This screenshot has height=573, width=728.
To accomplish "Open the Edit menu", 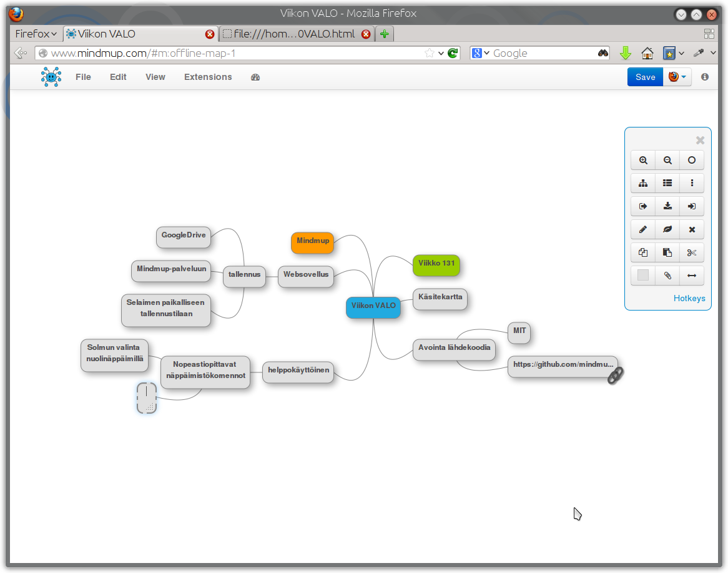I will [x=118, y=77].
